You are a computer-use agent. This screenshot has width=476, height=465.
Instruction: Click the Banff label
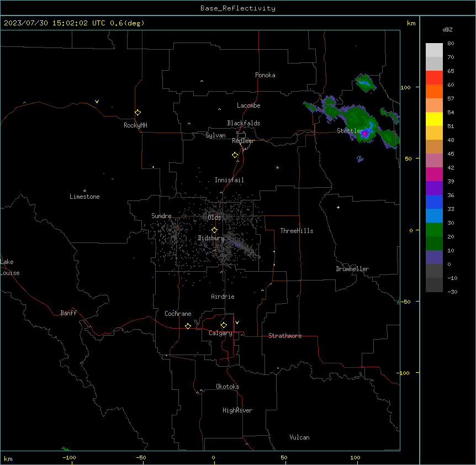68,313
